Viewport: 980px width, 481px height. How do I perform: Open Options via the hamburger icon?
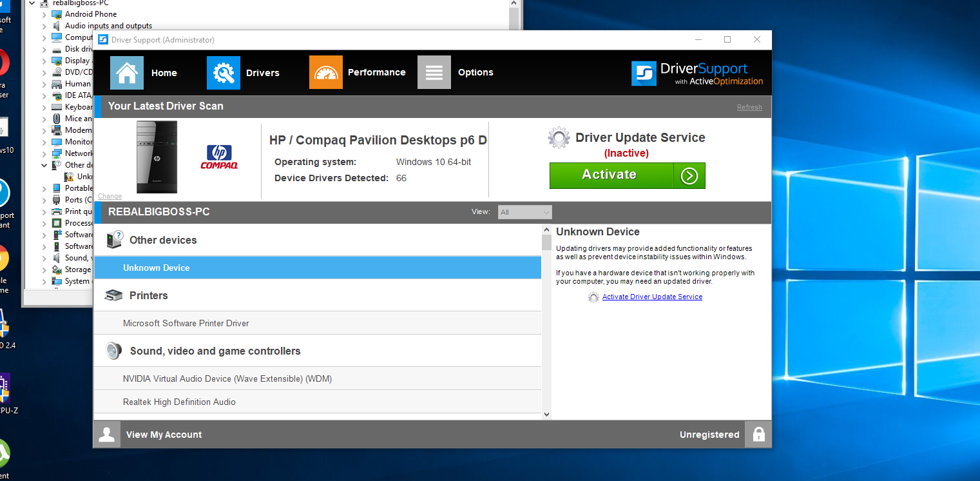pyautogui.click(x=434, y=72)
